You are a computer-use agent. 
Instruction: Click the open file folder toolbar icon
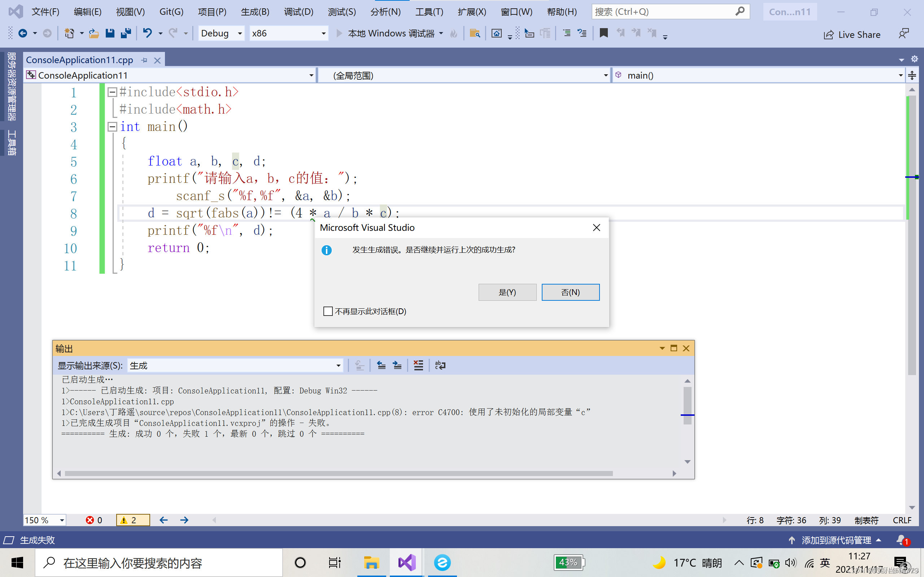pyautogui.click(x=93, y=34)
